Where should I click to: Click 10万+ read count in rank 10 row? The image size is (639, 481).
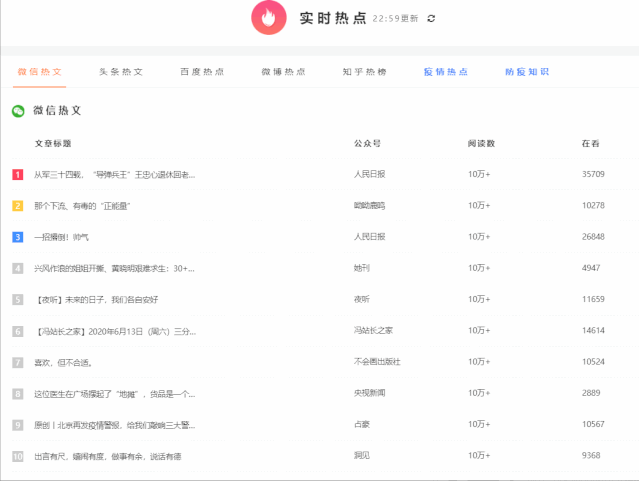pyautogui.click(x=479, y=456)
